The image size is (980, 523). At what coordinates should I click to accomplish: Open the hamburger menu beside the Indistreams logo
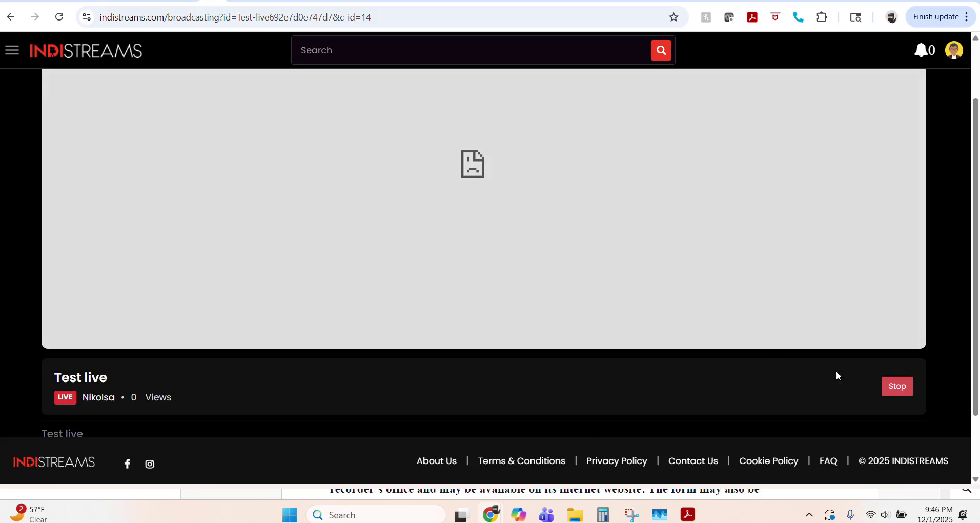(12, 50)
